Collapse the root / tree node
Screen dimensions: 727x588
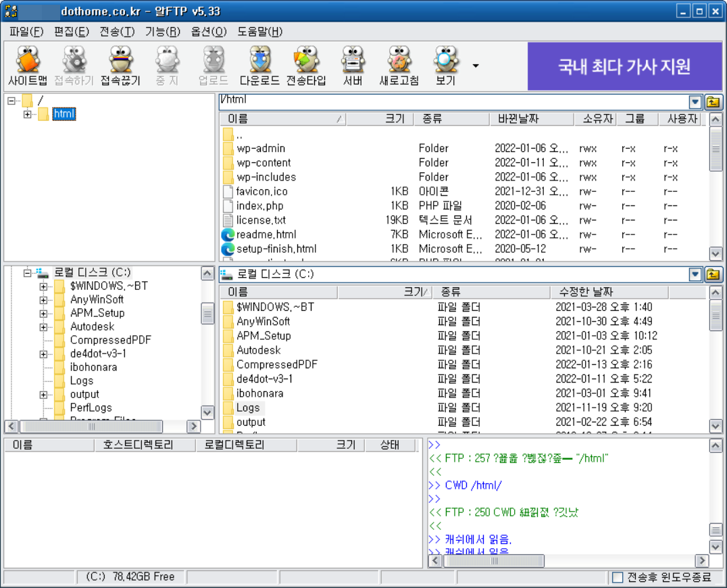point(11,101)
